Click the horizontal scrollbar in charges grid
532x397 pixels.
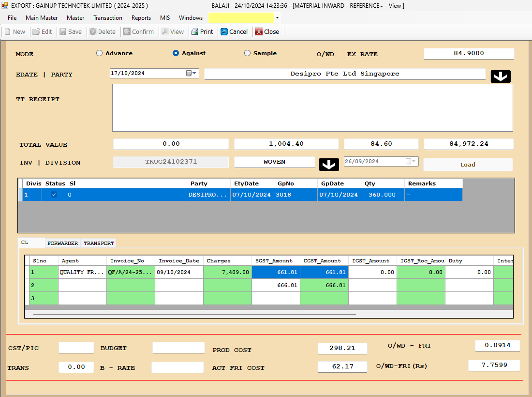point(193,314)
